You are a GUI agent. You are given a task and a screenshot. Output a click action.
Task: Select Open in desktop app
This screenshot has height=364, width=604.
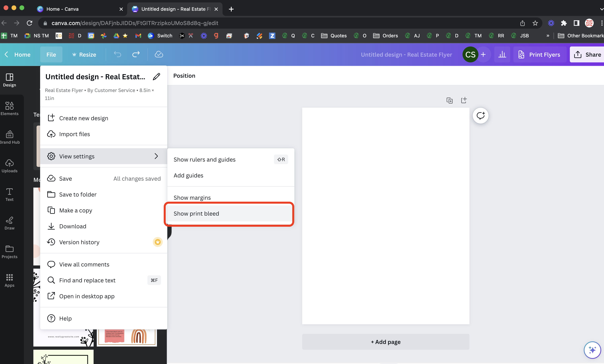[x=104, y=296]
